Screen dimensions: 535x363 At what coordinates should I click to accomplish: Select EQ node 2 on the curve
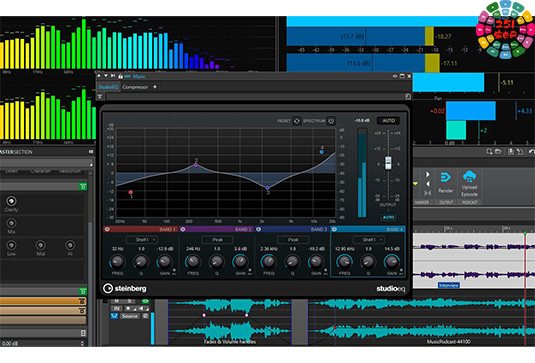196,165
